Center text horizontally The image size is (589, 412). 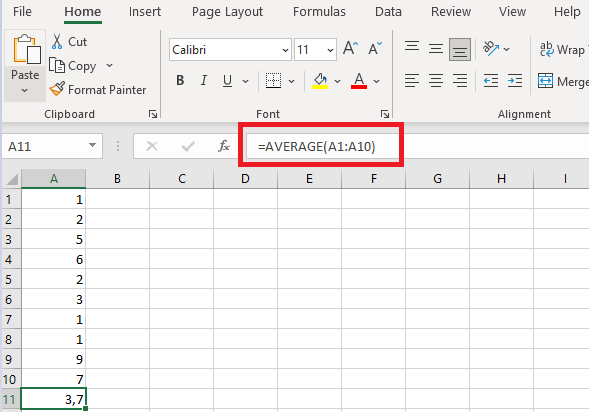click(x=436, y=80)
